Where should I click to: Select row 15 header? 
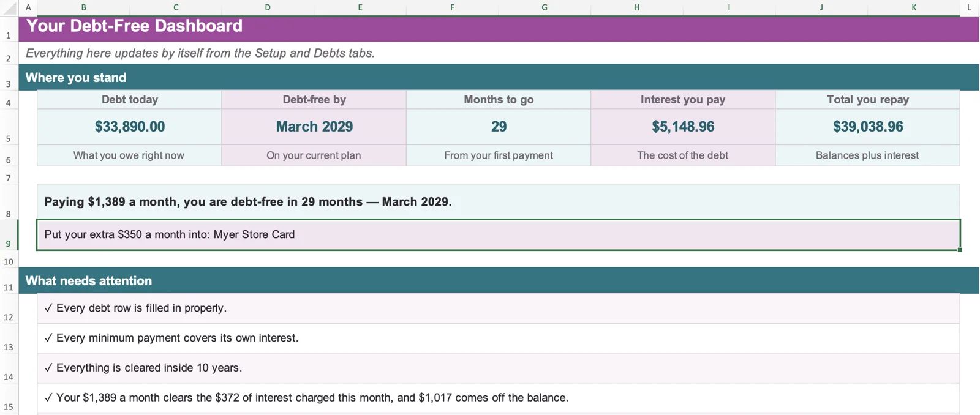[x=9, y=398]
